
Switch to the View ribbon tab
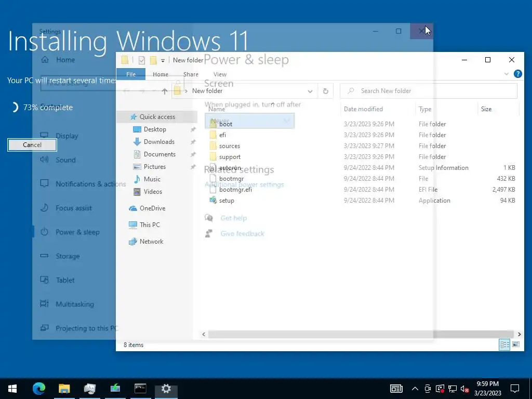click(220, 74)
